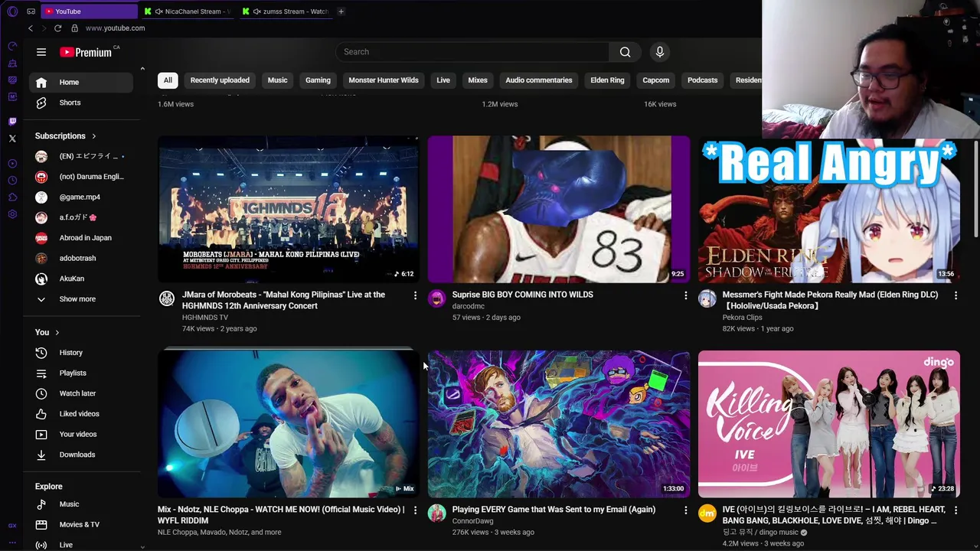980x551 pixels.
Task: Click ConnorDawg channel avatar
Action: (436, 514)
